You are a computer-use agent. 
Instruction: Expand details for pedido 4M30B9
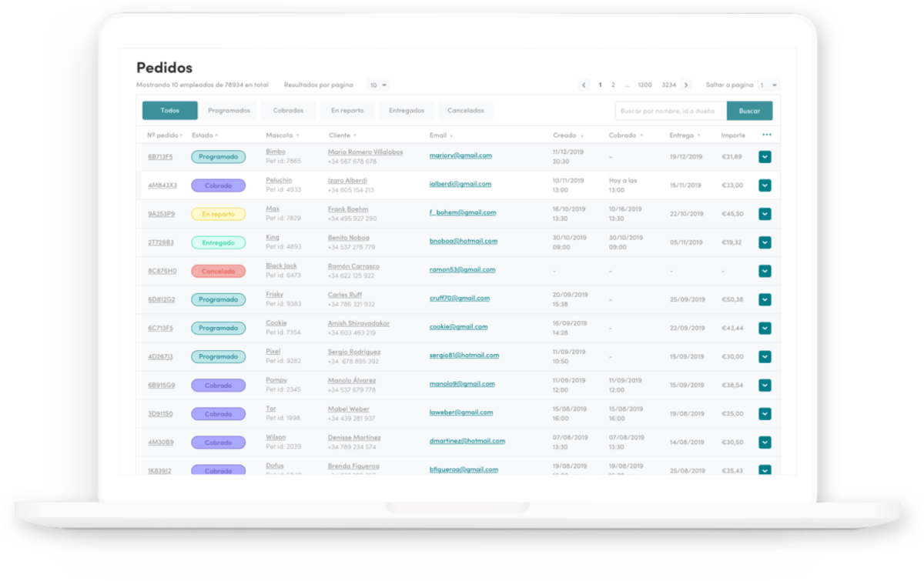pos(765,442)
